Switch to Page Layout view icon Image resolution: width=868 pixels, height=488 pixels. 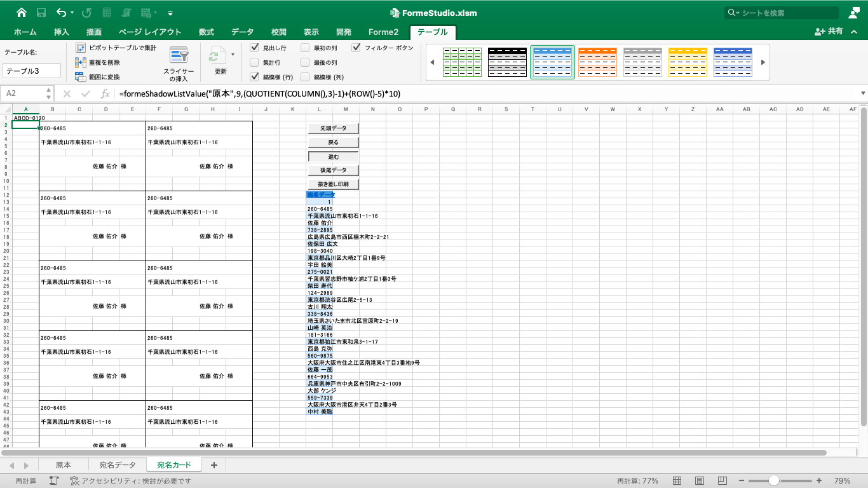click(x=700, y=481)
